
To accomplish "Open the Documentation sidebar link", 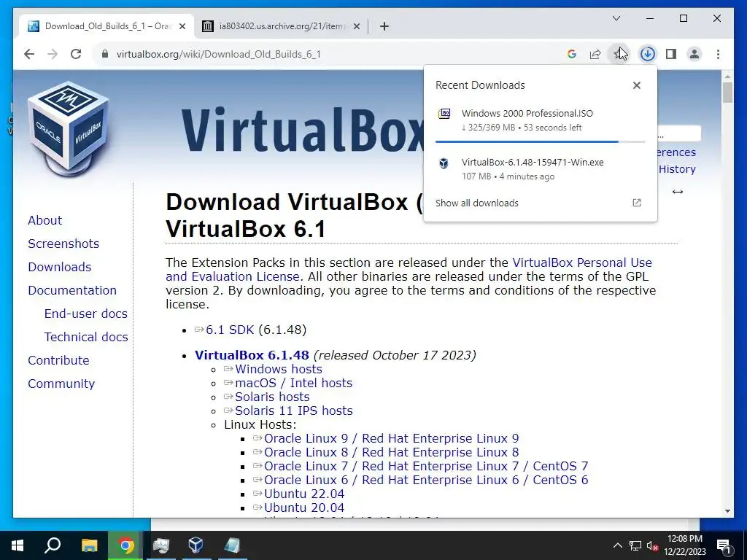I will click(72, 290).
